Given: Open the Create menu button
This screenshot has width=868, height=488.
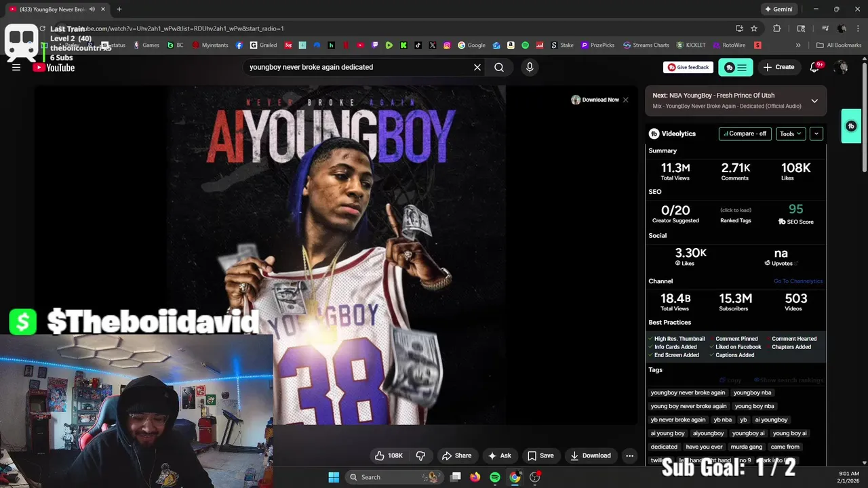Looking at the screenshot, I should point(778,67).
